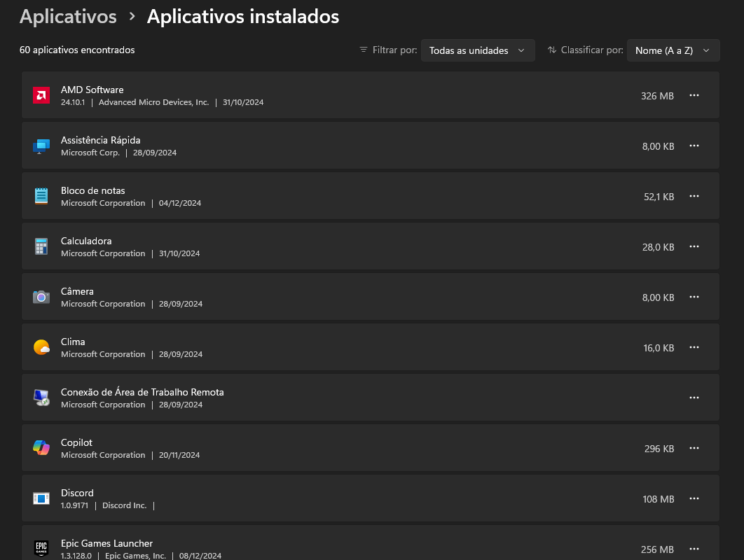This screenshot has width=744, height=560.
Task: Click the 60 aplicativos encontrados text
Action: (x=77, y=50)
